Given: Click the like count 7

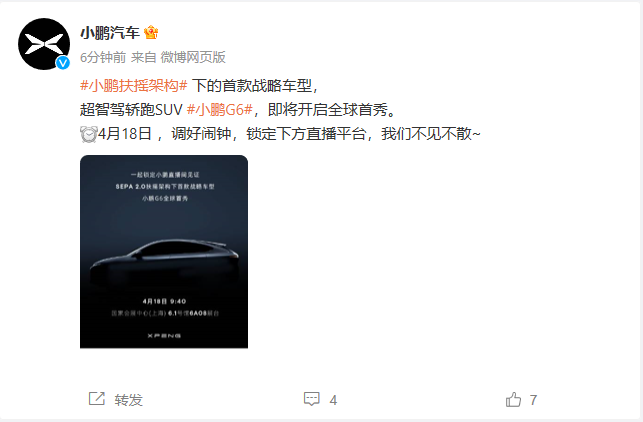Looking at the screenshot, I should [533, 400].
